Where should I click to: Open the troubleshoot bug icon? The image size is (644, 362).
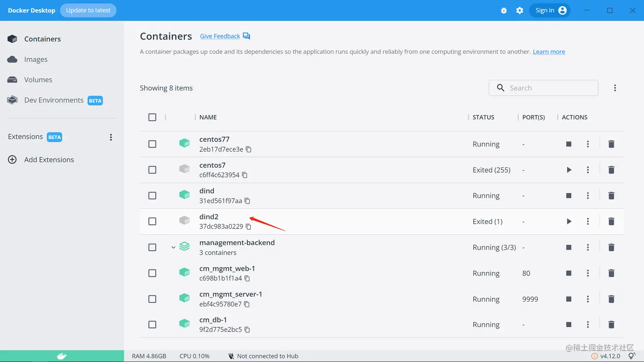coord(504,11)
